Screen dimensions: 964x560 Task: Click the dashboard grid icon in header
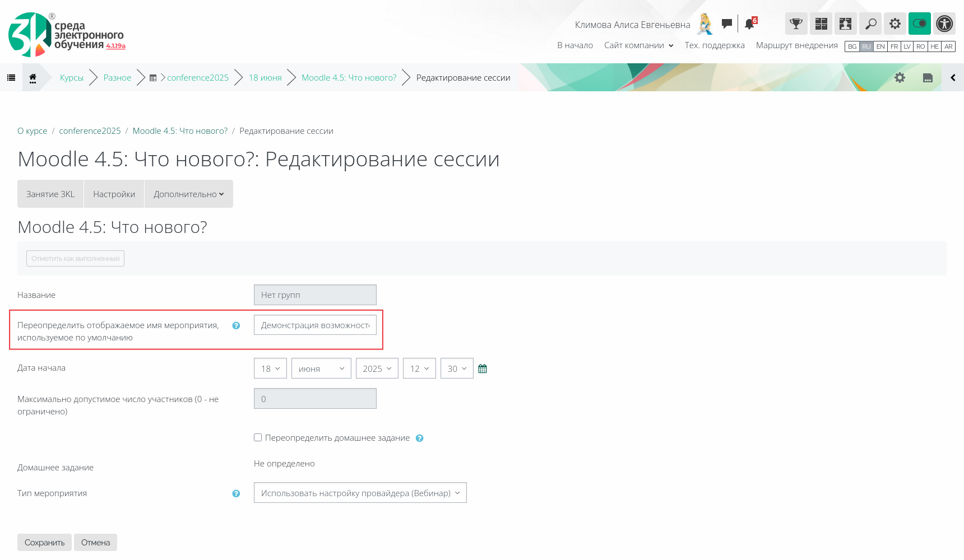coord(821,24)
